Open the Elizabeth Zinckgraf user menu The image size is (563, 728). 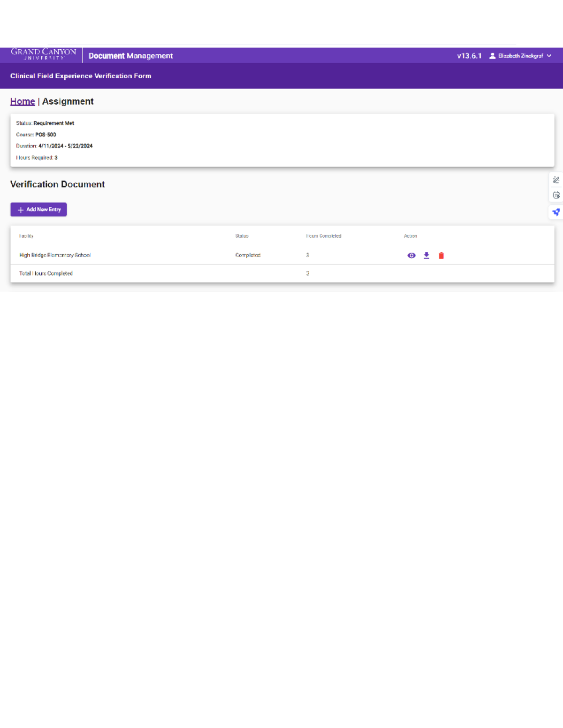520,56
